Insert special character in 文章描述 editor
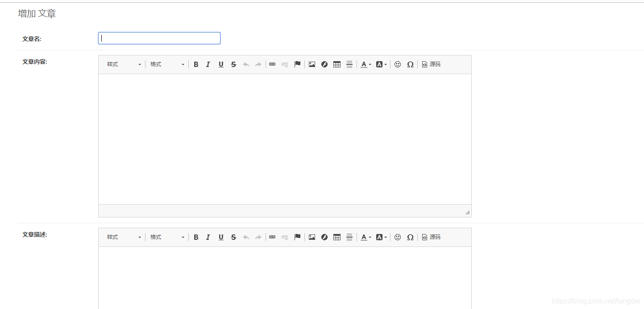This screenshot has height=309, width=644. tap(410, 237)
